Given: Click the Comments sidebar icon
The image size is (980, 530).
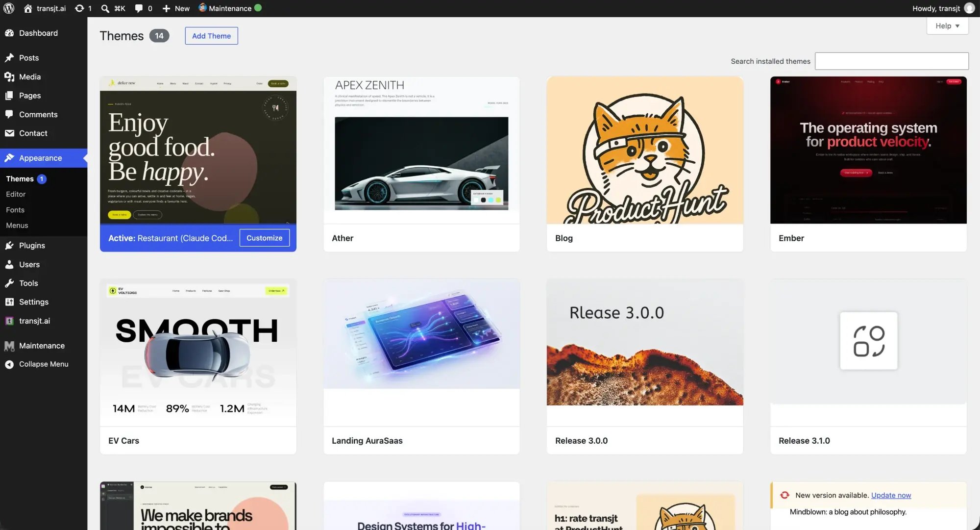Looking at the screenshot, I should tap(9, 114).
